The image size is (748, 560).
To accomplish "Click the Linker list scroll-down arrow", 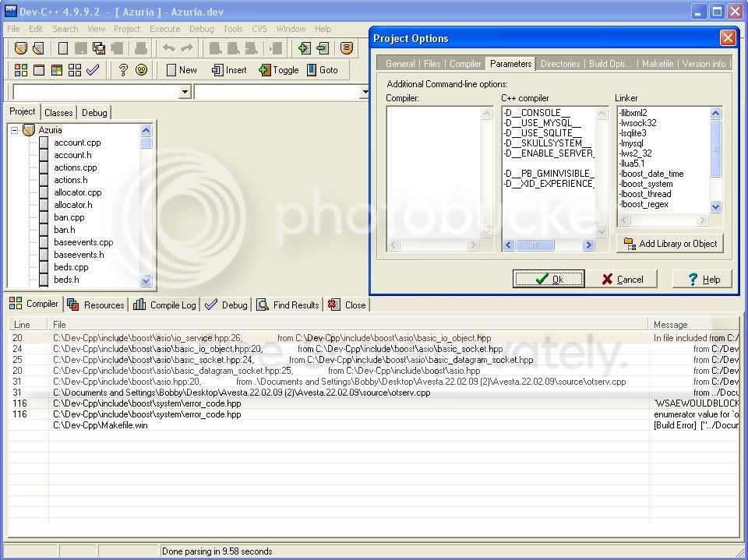I will tap(715, 206).
